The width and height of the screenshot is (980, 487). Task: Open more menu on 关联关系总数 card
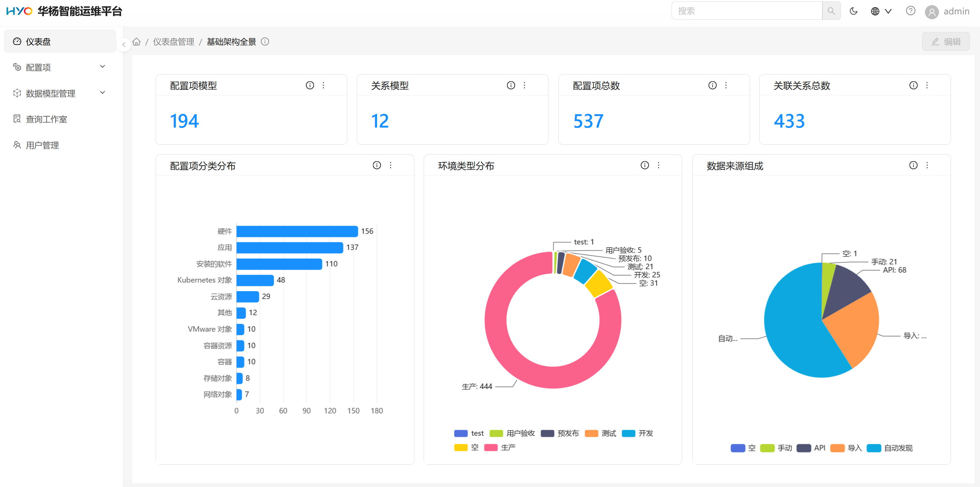(x=927, y=85)
